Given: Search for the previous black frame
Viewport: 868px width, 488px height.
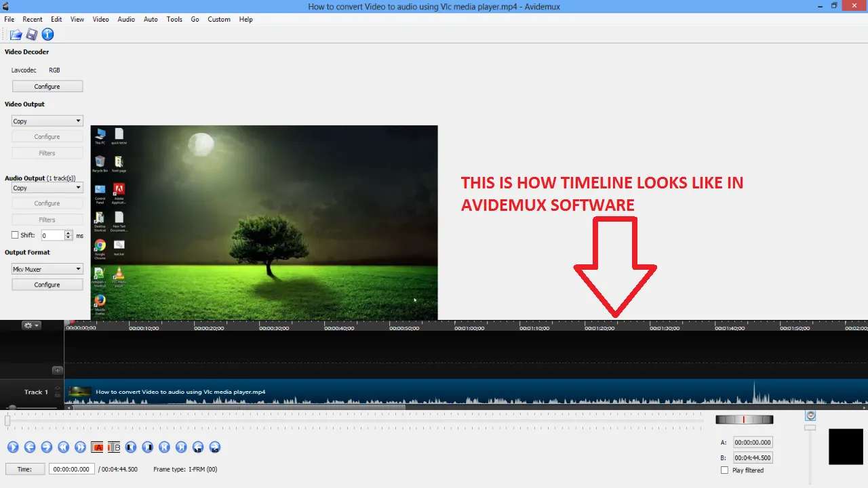Looking at the screenshot, I should 131,447.
